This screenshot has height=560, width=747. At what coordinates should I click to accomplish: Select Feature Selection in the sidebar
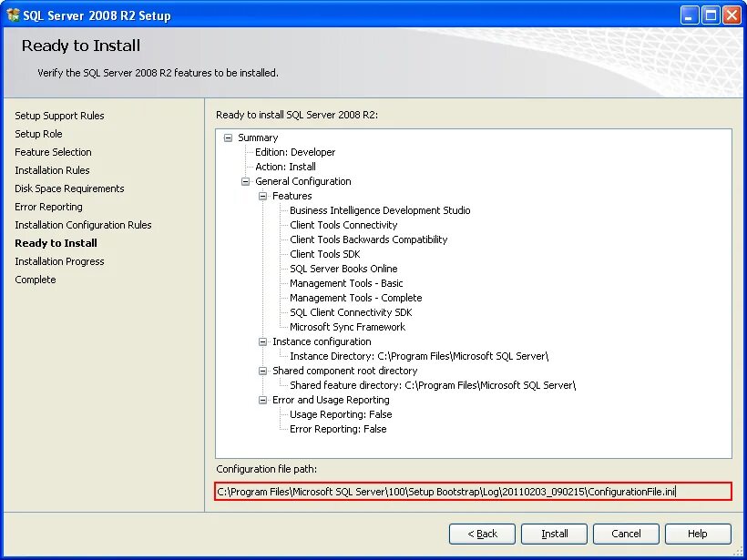coord(54,152)
